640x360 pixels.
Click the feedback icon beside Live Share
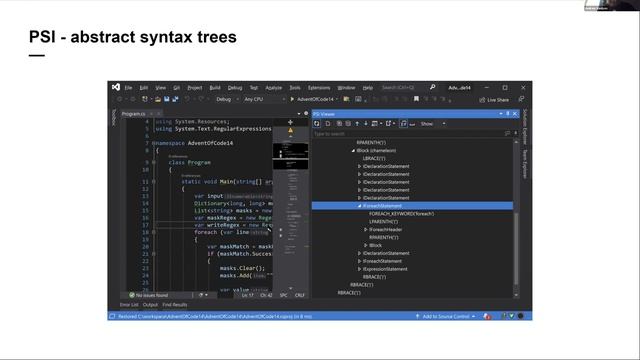tap(521, 99)
